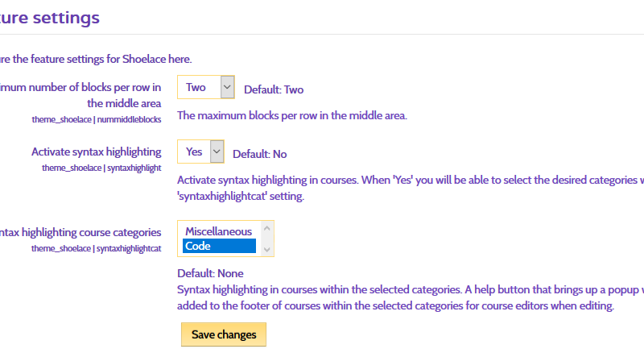Click the theme_shoelace | syntaxhighlightcat setting name
Screen dimensions: 644x353
[x=97, y=248]
